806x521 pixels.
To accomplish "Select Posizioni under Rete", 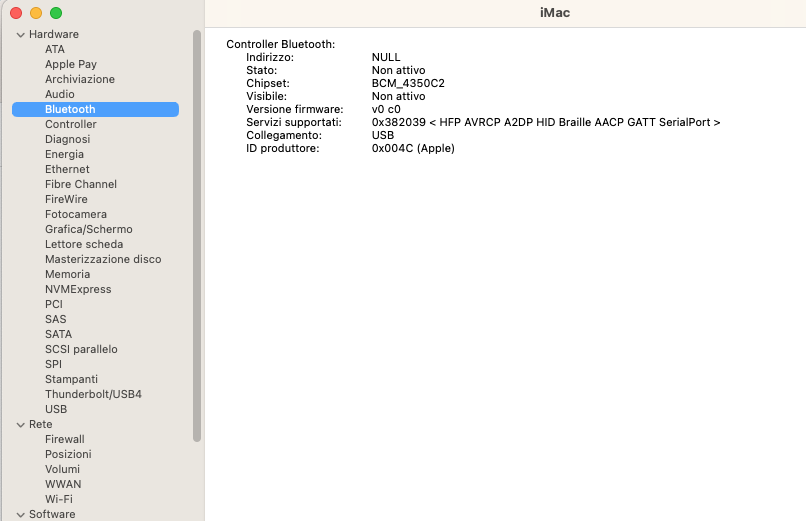I will coord(68,454).
